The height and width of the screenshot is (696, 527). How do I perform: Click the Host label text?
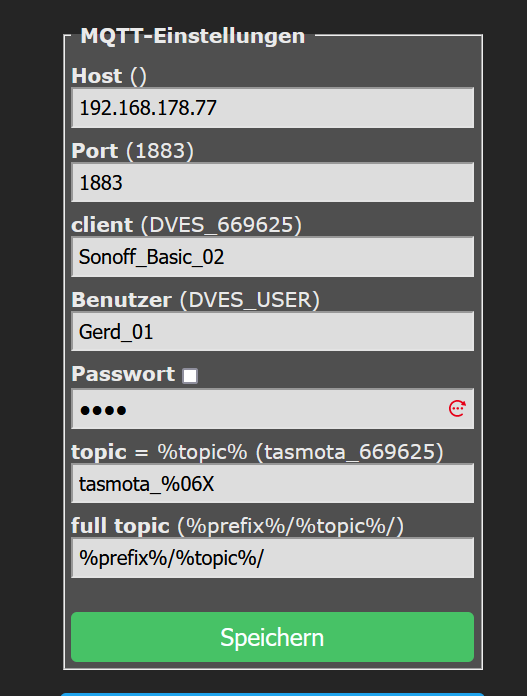[96, 75]
